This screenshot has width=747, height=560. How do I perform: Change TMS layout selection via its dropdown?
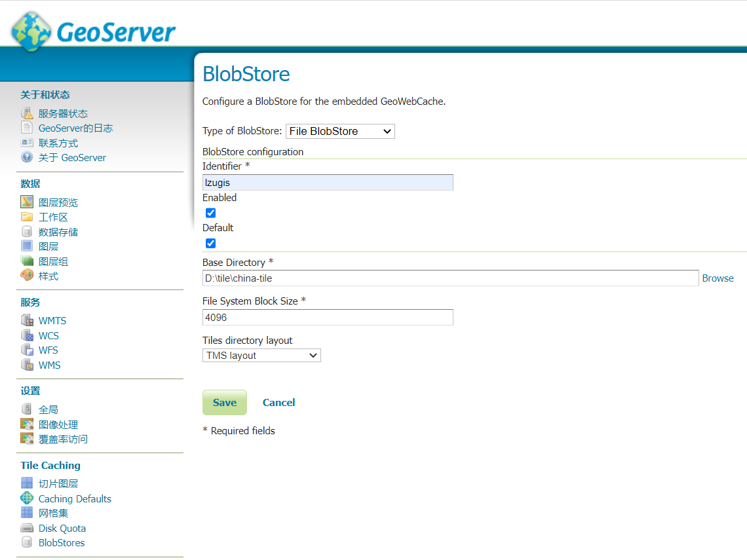(261, 355)
